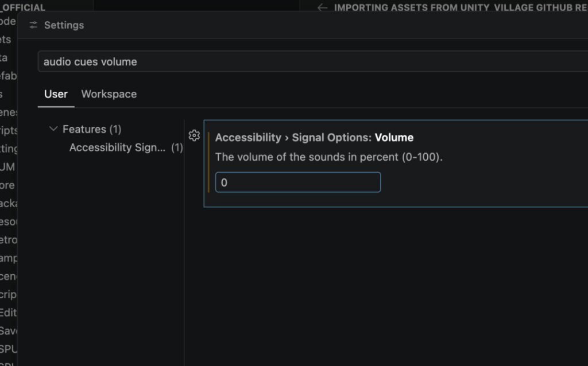
Task: Select Accessibility Signals in settings tree
Action: point(117,147)
